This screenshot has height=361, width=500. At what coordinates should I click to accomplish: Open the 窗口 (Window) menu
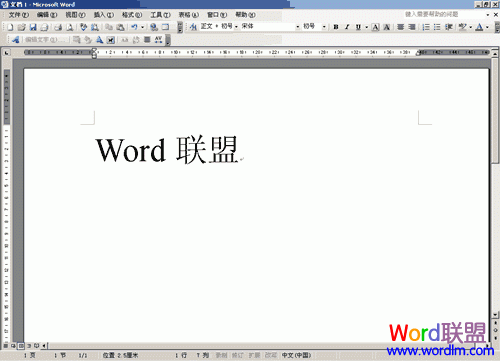[x=217, y=15]
